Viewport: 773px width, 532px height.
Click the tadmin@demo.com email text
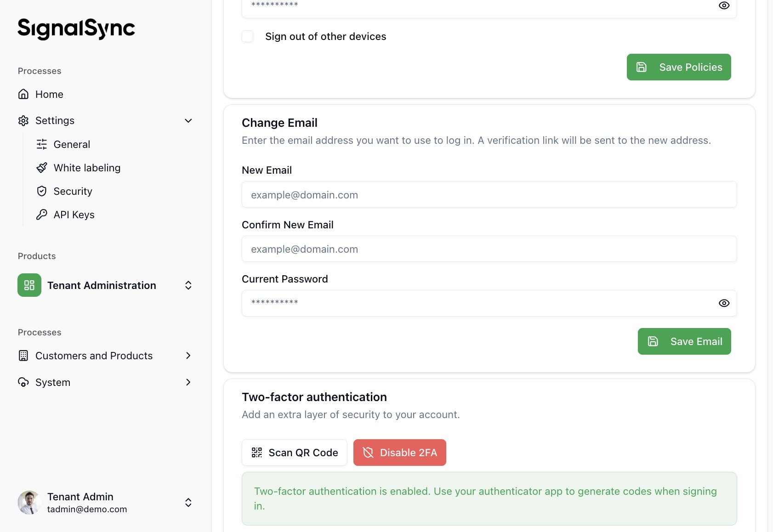(x=87, y=509)
